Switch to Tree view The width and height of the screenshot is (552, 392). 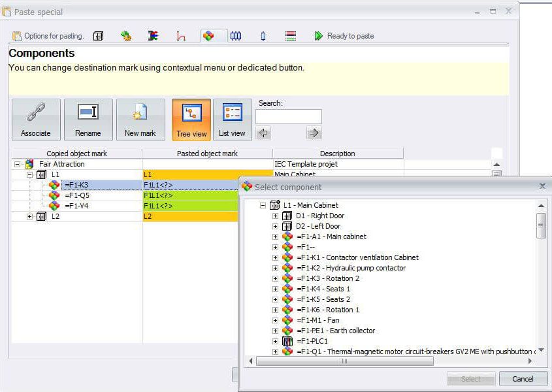coord(191,120)
